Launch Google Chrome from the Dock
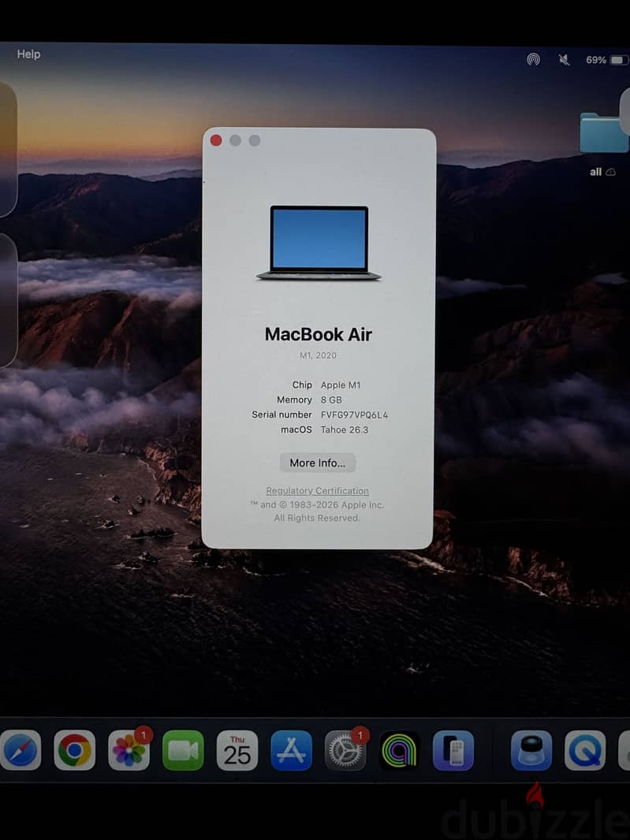Viewport: 630px width, 840px height. [75, 750]
